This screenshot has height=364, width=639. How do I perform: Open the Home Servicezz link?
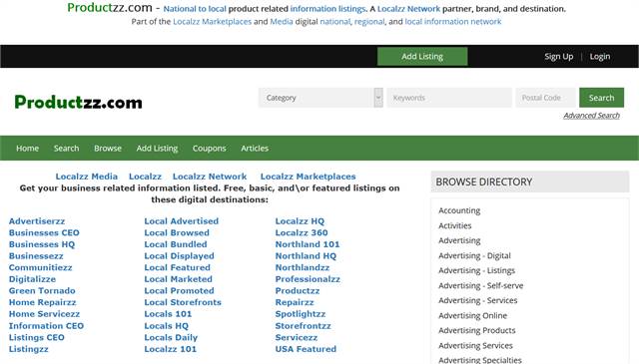44,314
